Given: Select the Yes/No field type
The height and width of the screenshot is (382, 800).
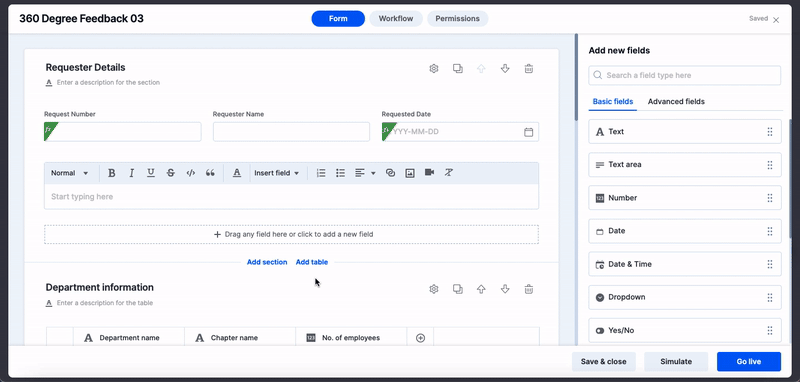Looking at the screenshot, I should tap(685, 330).
